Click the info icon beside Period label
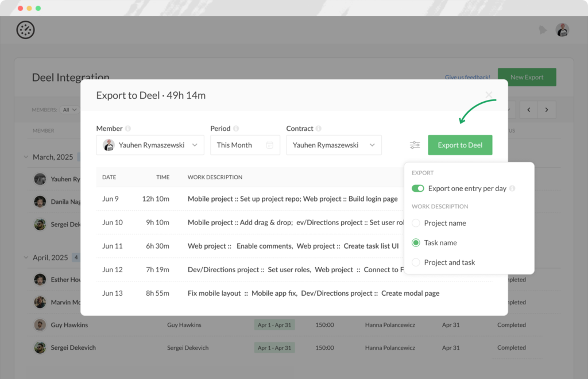Screen dimensions: 588x379 click(236, 129)
